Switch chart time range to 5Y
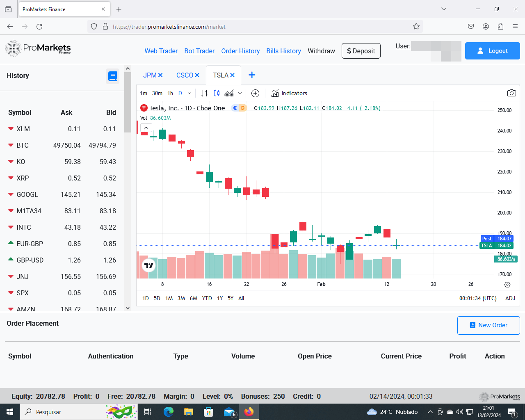The image size is (525, 420). [231, 298]
